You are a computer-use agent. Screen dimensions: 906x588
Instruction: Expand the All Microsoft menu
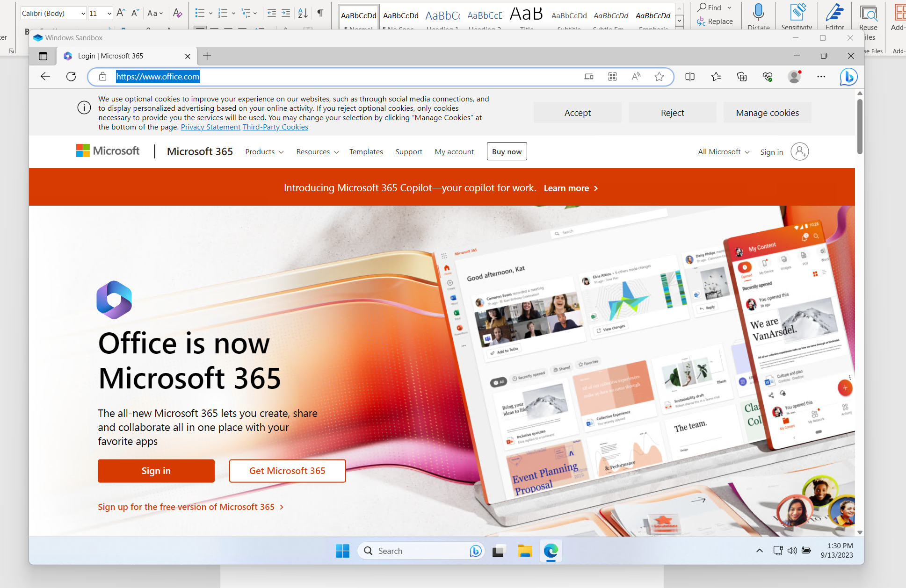[724, 152]
